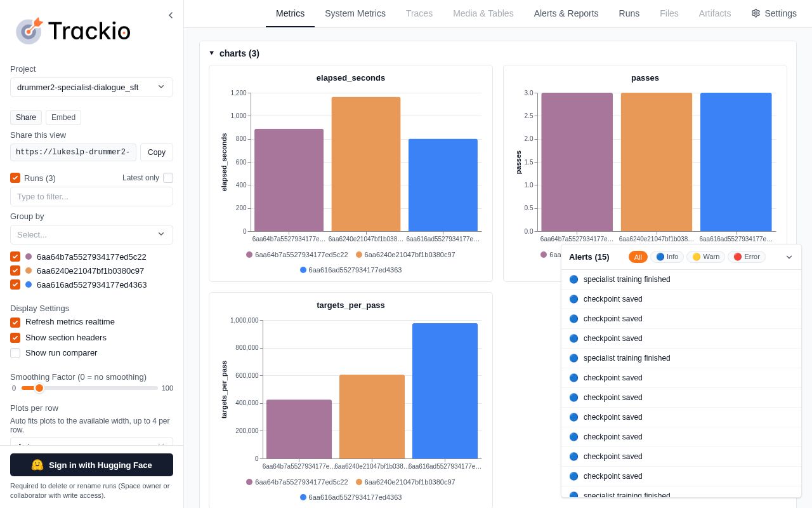The width and height of the screenshot is (812, 508).
Task: Open the Artifacts tab
Action: click(715, 13)
